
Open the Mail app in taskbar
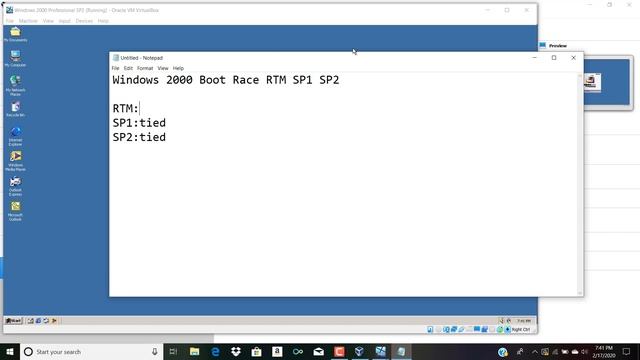(318, 352)
